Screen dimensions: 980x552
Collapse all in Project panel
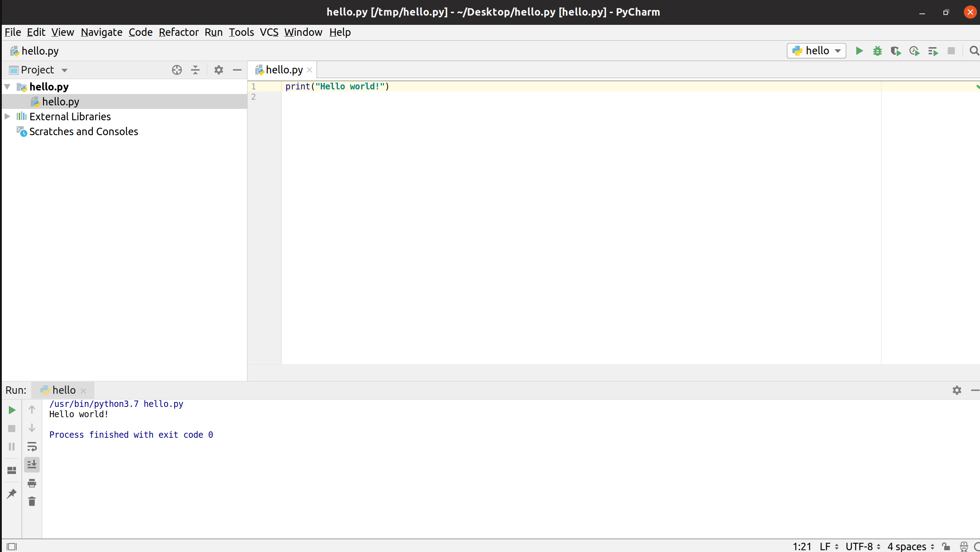(195, 70)
